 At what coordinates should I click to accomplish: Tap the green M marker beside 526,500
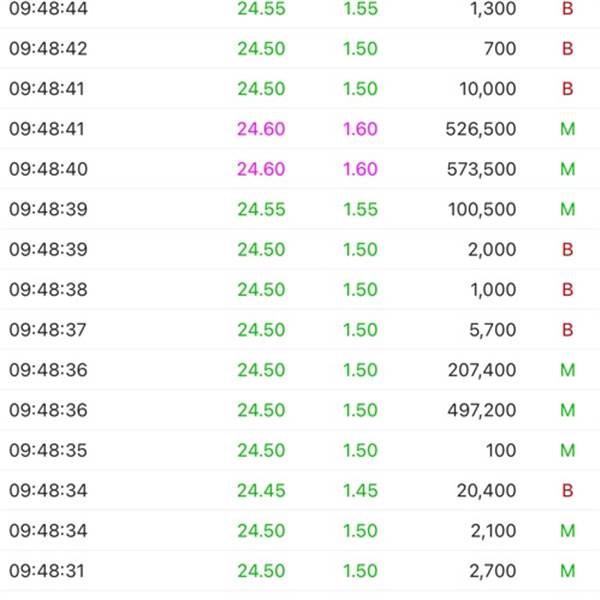pos(567,129)
